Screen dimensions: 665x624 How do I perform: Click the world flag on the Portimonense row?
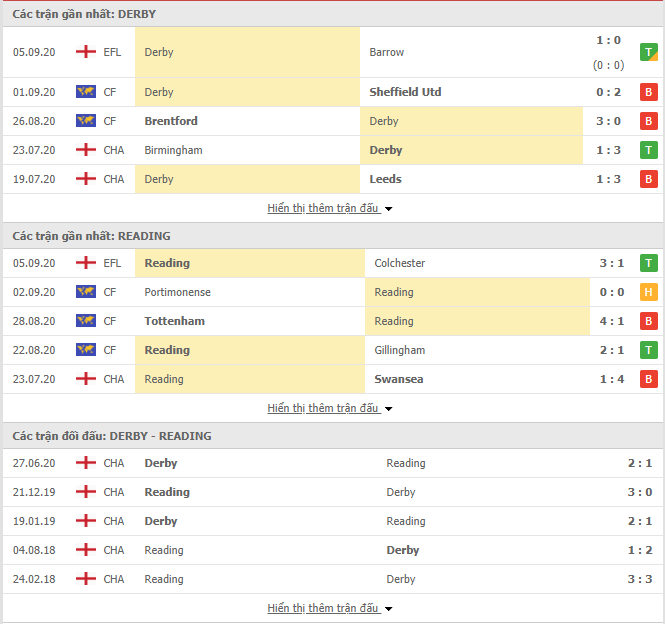pos(86,291)
